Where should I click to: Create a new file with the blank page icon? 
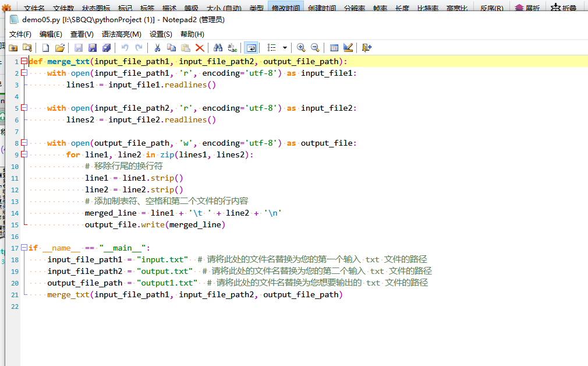pyautogui.click(x=45, y=47)
